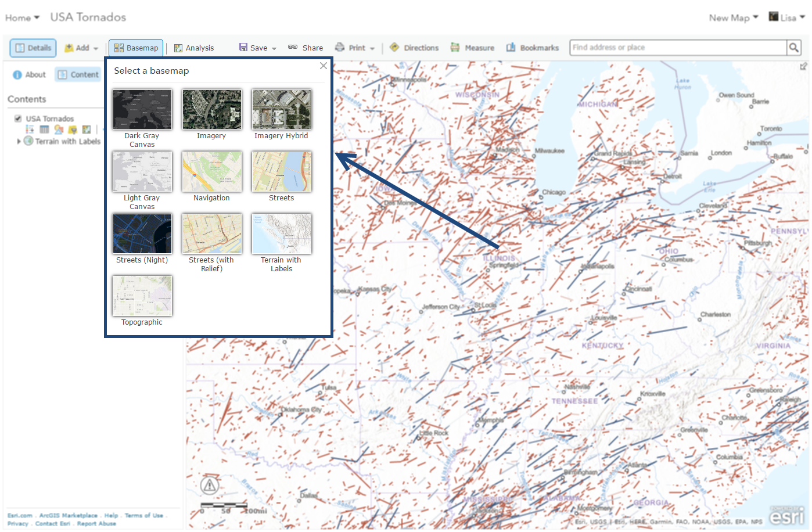Open the Analysis tool

click(x=194, y=48)
